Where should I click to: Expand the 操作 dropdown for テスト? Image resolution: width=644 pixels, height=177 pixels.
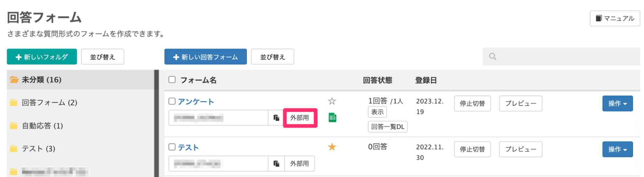tap(617, 150)
